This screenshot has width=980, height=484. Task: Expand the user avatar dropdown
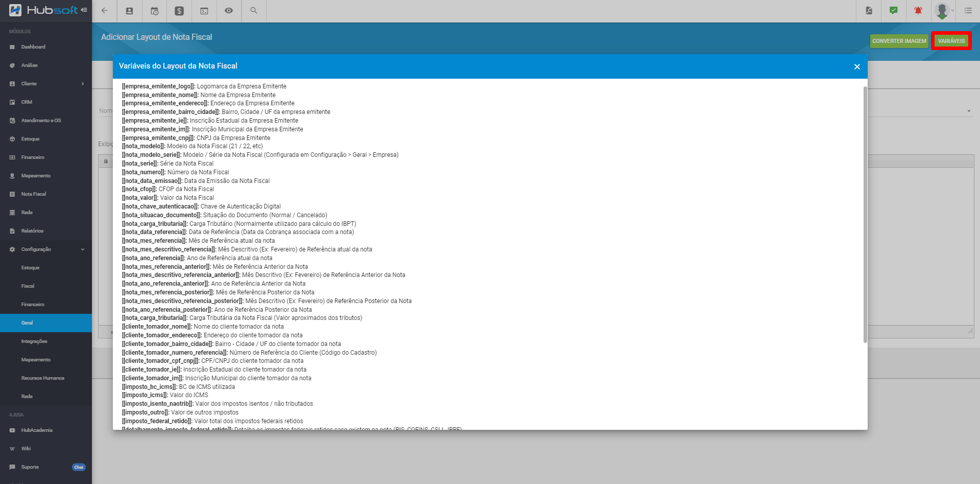click(943, 11)
